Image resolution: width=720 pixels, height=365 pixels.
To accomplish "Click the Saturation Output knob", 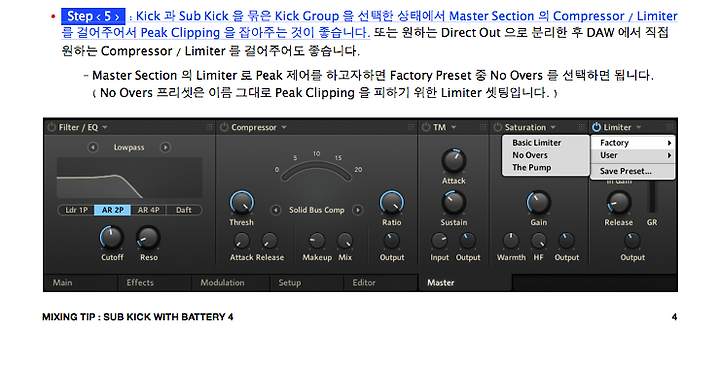I will click(x=567, y=240).
